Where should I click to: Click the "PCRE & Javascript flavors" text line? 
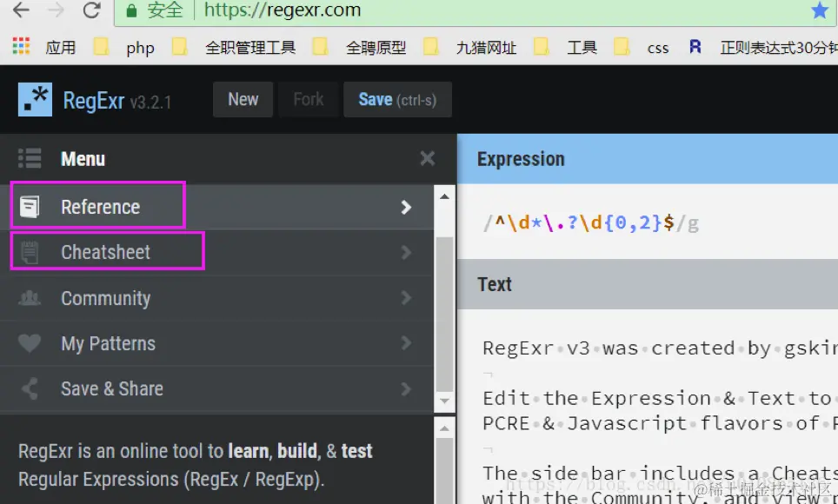(x=660, y=423)
